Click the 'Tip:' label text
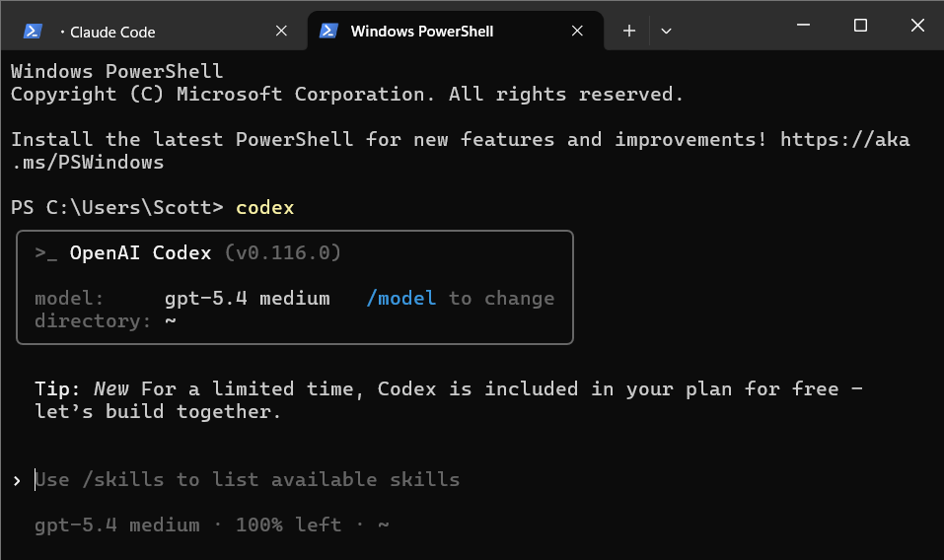 [x=57, y=389]
